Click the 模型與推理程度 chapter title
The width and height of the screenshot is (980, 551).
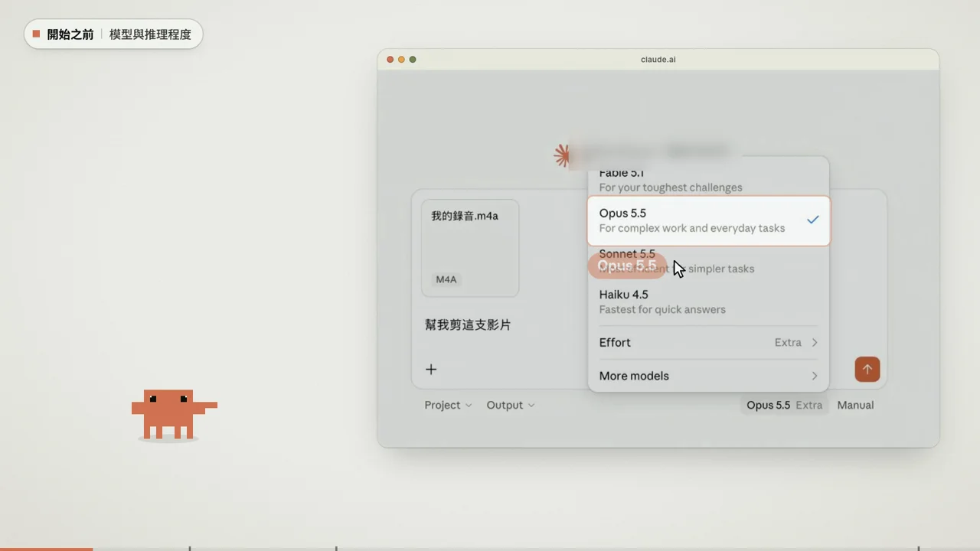(150, 34)
